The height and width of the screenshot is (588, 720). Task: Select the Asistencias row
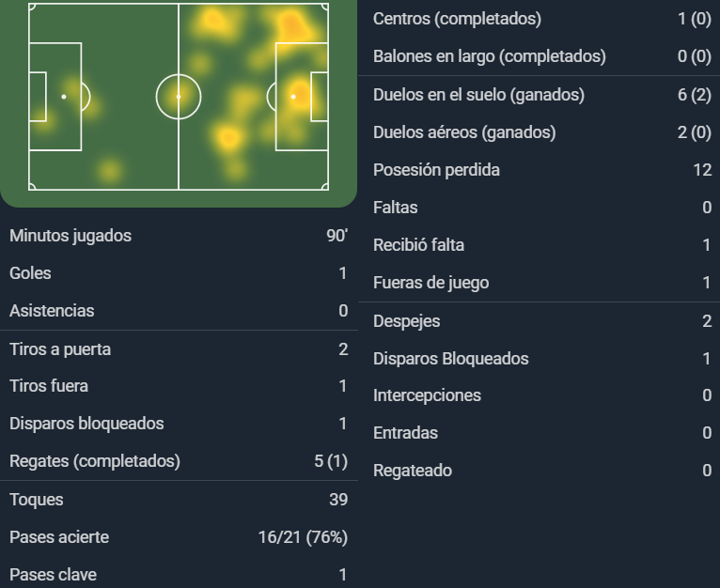pos(179,311)
